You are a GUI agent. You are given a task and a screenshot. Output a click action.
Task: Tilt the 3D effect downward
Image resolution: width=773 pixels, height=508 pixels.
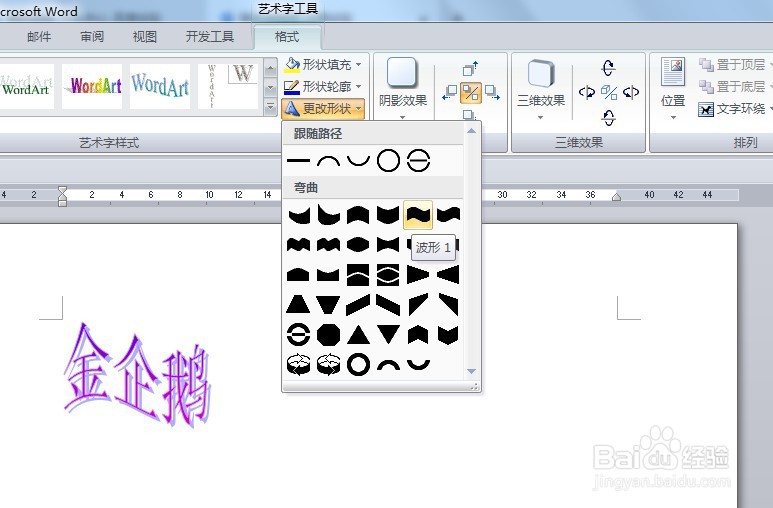[x=608, y=117]
